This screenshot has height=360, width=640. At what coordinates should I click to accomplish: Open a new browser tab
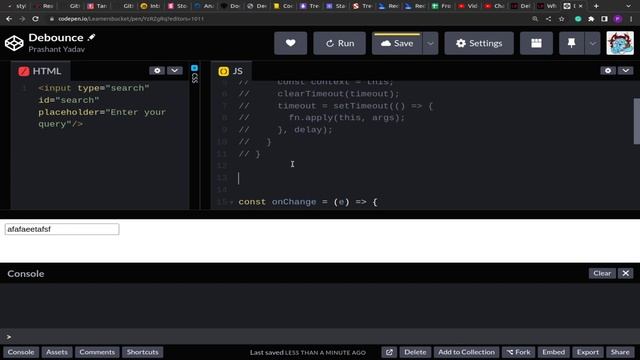click(596, 6)
